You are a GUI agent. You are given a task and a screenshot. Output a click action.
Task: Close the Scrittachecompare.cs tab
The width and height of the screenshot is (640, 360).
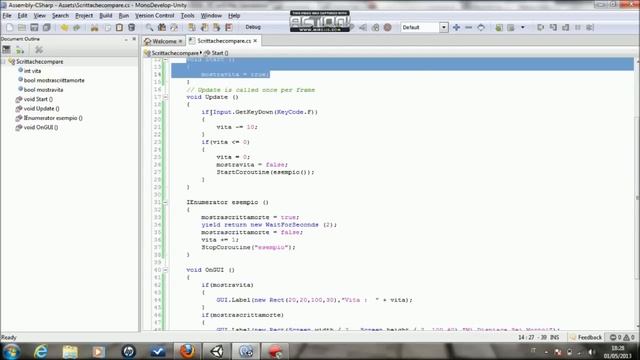tap(255, 41)
